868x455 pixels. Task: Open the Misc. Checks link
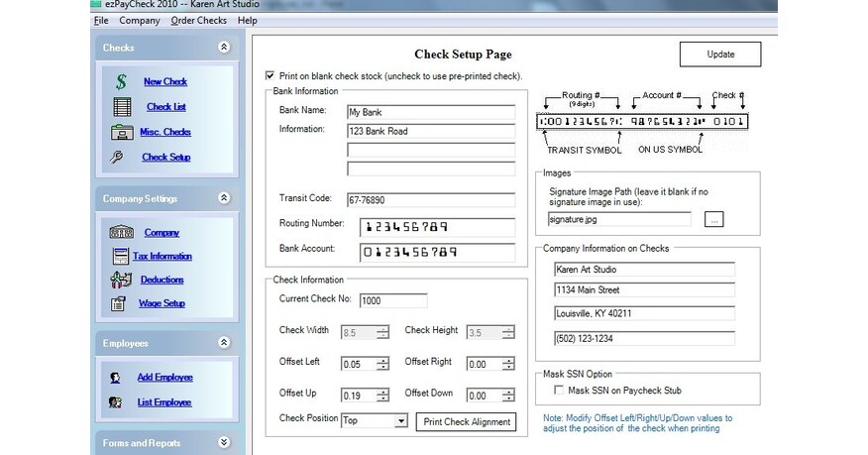pos(164,132)
